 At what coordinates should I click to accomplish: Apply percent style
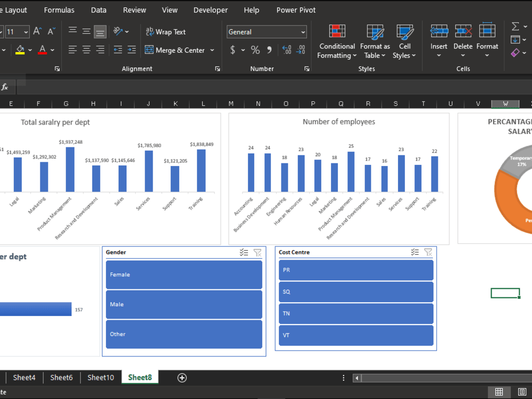click(x=255, y=50)
